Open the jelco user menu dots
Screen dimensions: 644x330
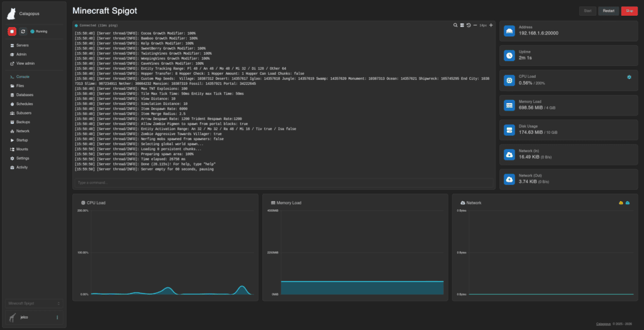(x=57, y=317)
